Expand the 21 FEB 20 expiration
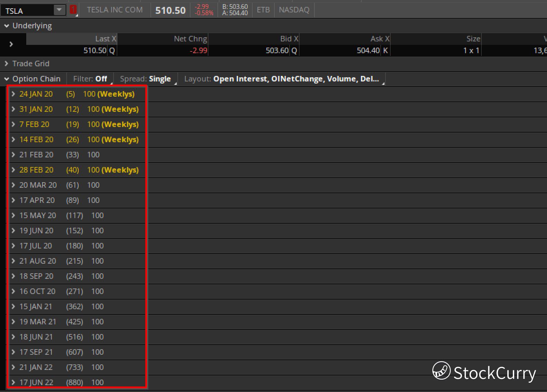 pos(13,155)
